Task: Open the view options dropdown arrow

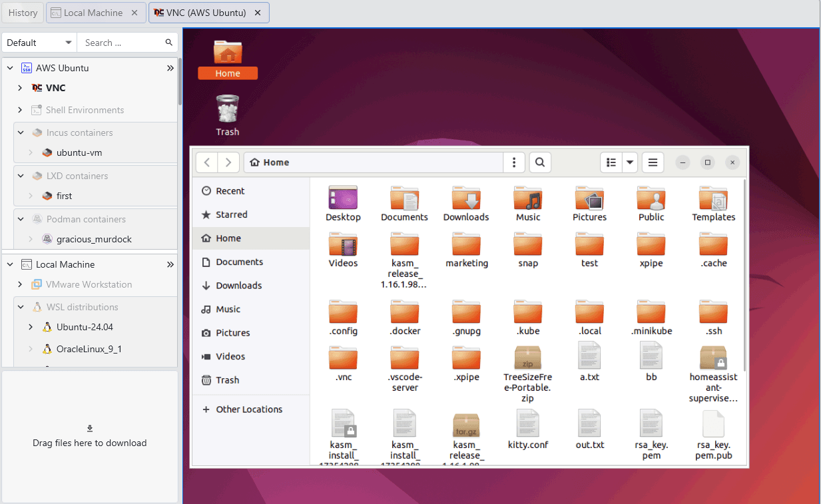Action: 630,162
